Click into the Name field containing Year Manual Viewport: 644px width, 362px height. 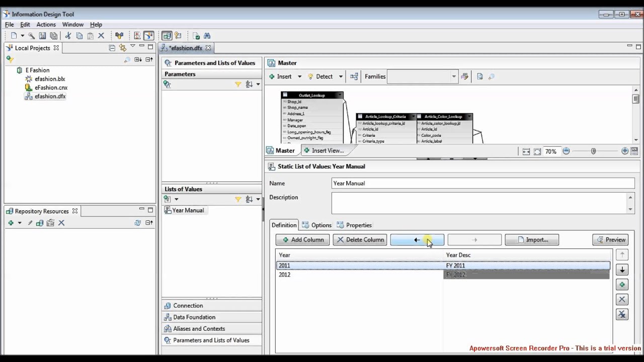(483, 184)
